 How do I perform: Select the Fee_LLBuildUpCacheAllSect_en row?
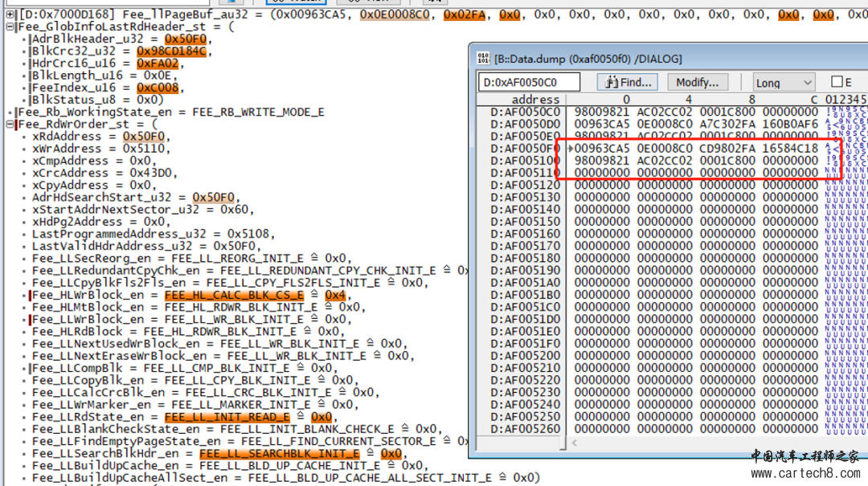[285, 478]
